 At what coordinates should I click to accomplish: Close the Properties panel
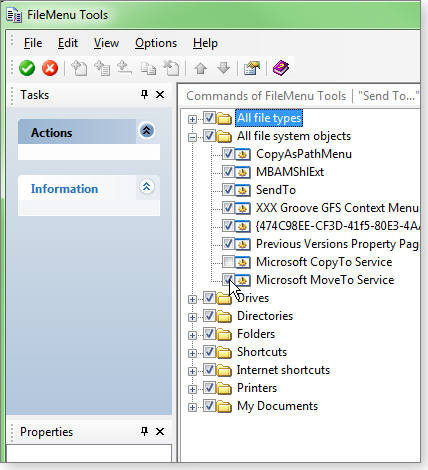[x=160, y=432]
